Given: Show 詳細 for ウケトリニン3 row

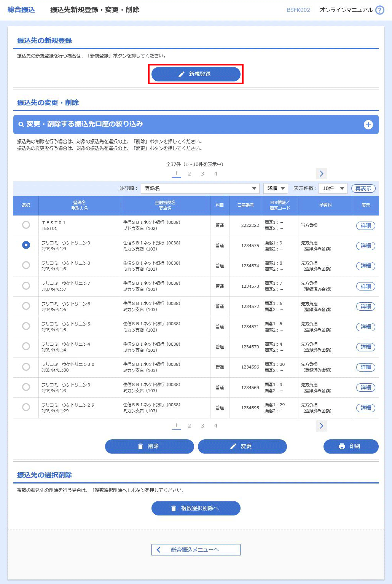Looking at the screenshot, I should [366, 388].
